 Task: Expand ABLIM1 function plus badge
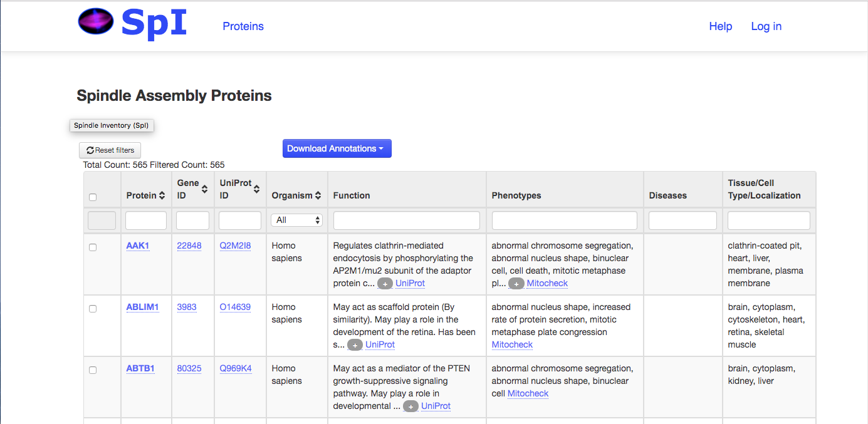pos(355,345)
